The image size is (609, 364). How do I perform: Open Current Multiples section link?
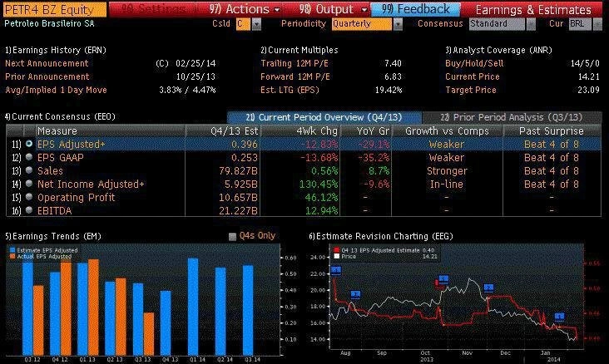click(x=299, y=50)
